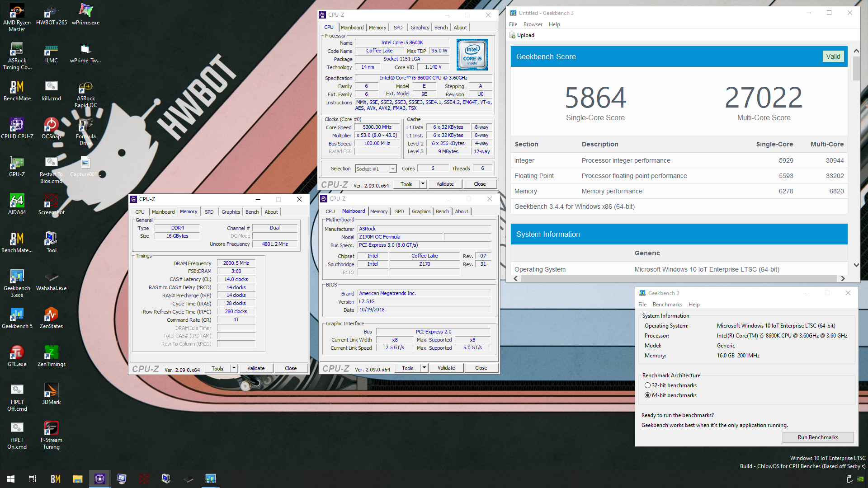
Task: Open Windows Start menu
Action: (x=11, y=479)
